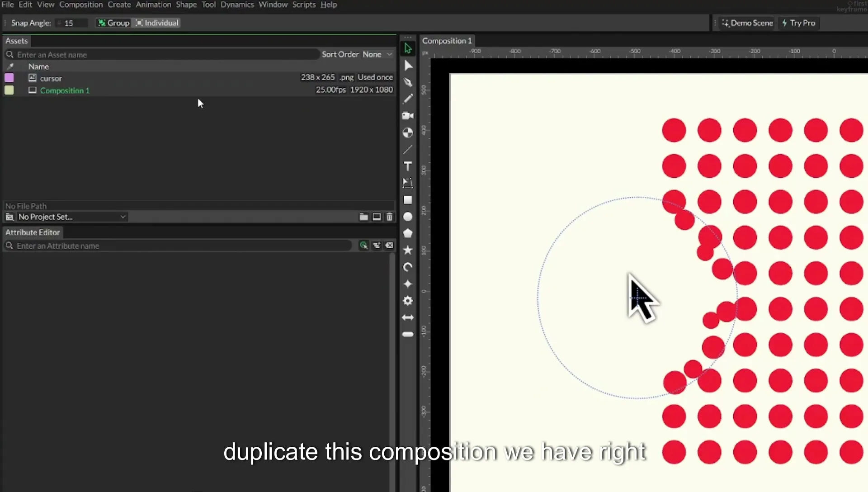Click the Try Pro button
This screenshot has width=868, height=492.
point(798,23)
